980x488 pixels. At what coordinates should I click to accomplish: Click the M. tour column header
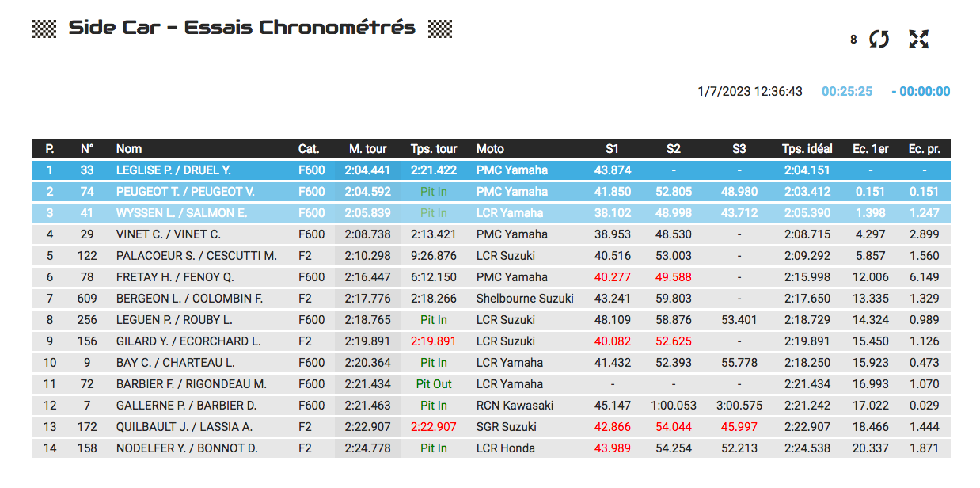368,149
